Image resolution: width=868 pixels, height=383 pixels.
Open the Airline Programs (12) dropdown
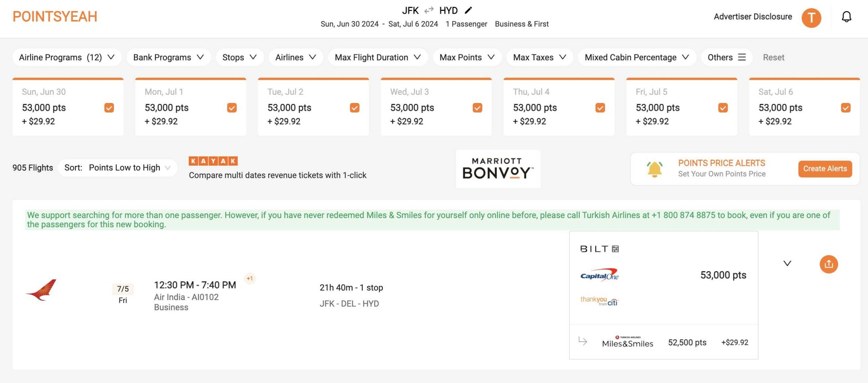(67, 57)
